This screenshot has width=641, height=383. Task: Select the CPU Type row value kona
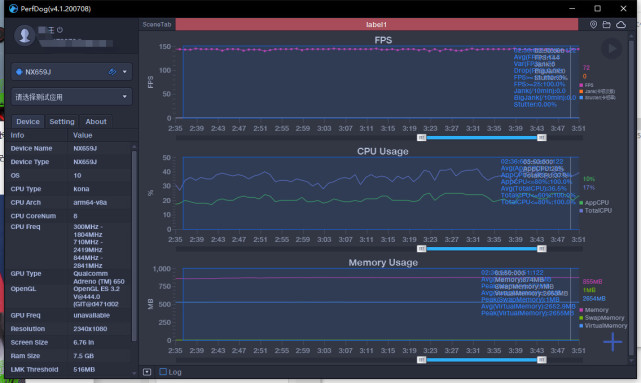coord(81,189)
